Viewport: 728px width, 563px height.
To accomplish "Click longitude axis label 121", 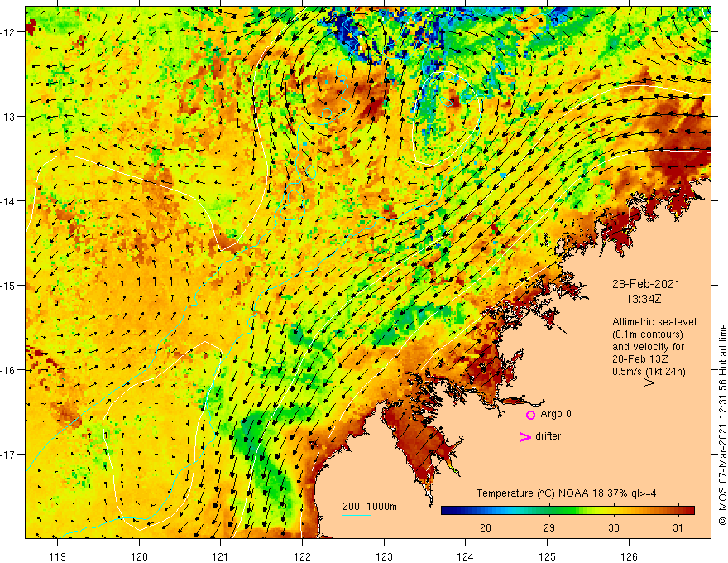I will tap(221, 556).
